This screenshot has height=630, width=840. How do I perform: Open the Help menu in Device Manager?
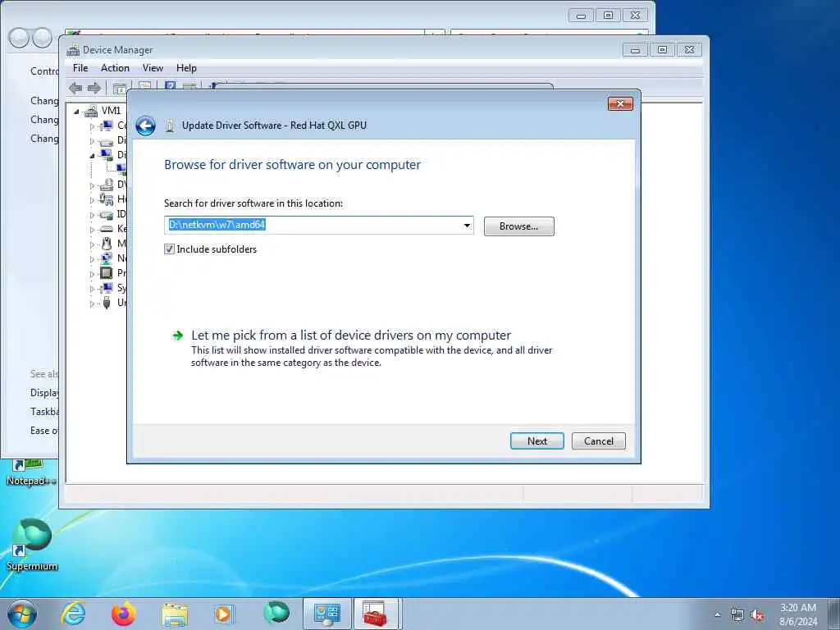click(186, 68)
